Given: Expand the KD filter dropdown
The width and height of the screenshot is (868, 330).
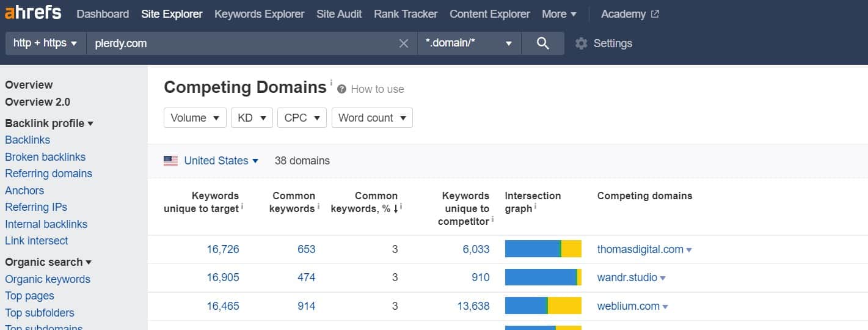Looking at the screenshot, I should point(252,118).
